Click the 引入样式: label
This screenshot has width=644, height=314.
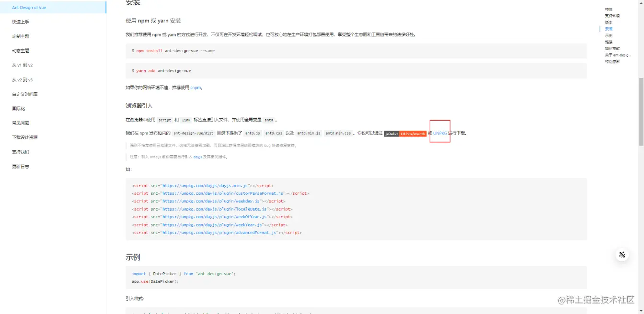135,299
